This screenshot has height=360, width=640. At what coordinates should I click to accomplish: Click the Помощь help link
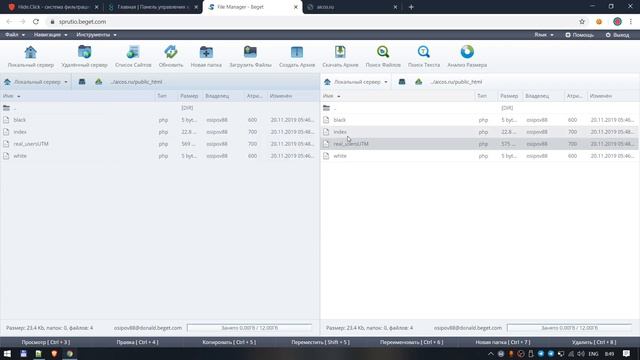[580, 35]
